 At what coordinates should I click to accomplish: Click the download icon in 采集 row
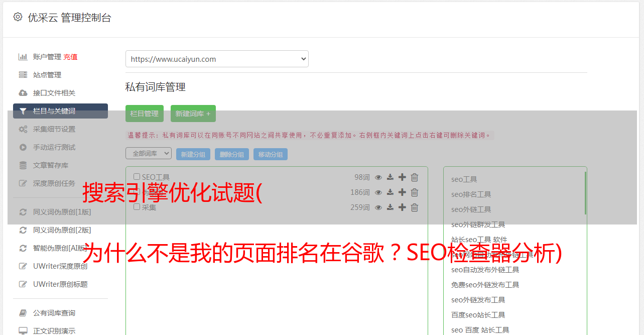point(390,207)
